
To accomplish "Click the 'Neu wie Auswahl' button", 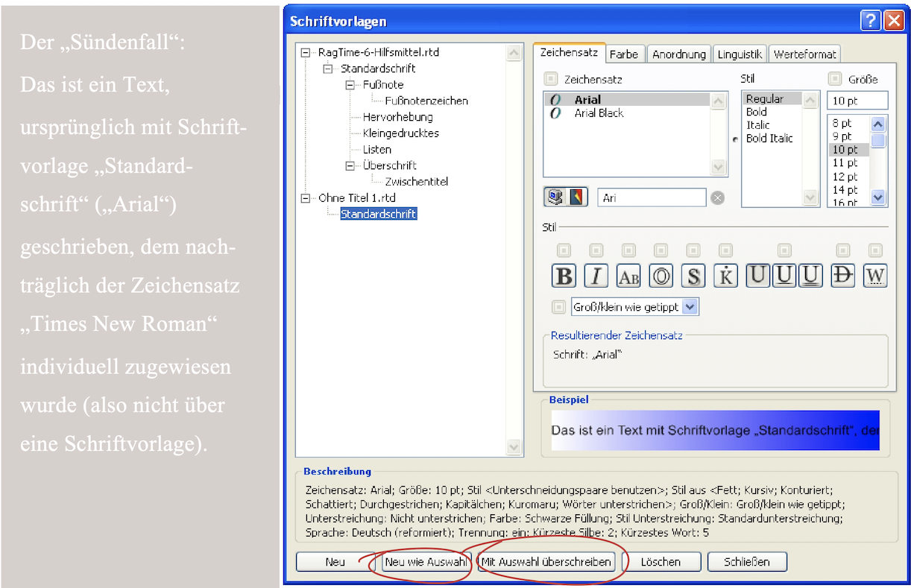I will click(x=426, y=562).
